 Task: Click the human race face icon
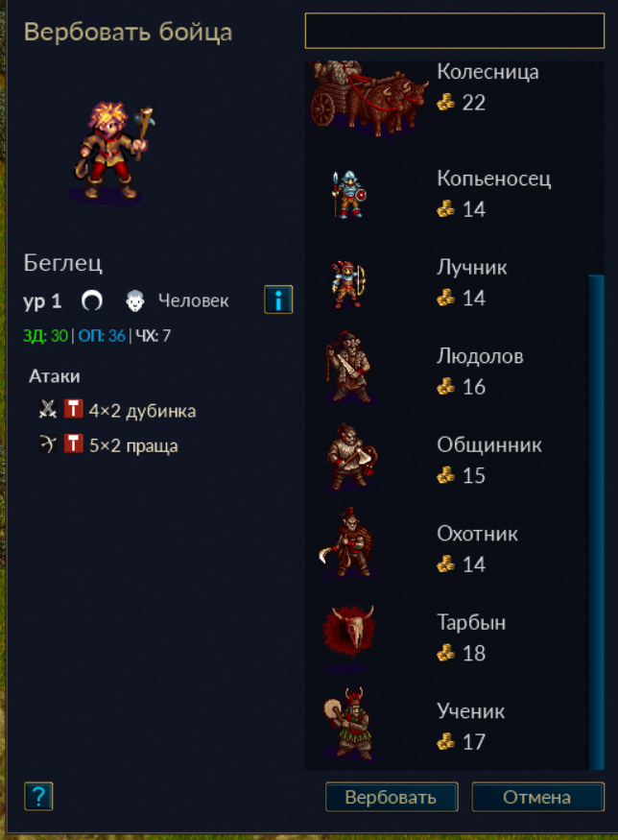click(135, 300)
